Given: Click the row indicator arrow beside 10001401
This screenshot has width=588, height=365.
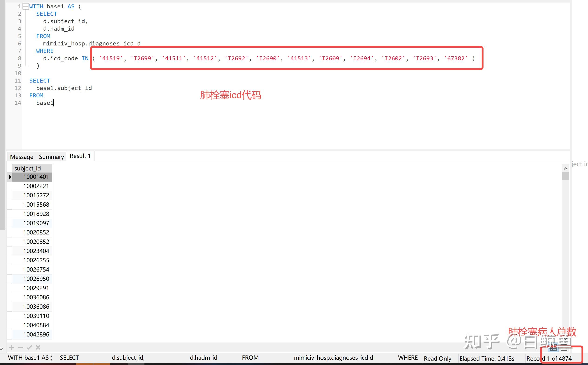Looking at the screenshot, I should tap(10, 177).
